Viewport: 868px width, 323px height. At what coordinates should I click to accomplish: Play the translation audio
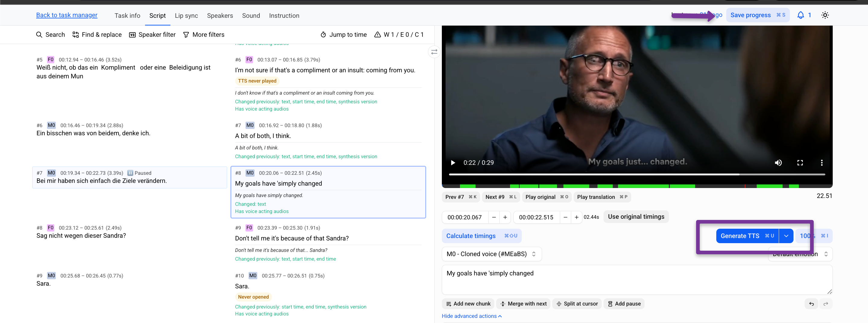[602, 197]
